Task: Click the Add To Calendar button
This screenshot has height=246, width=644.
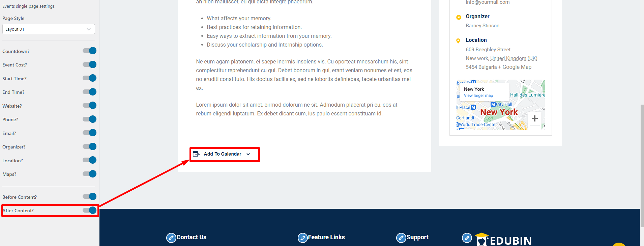Action: 222,154
